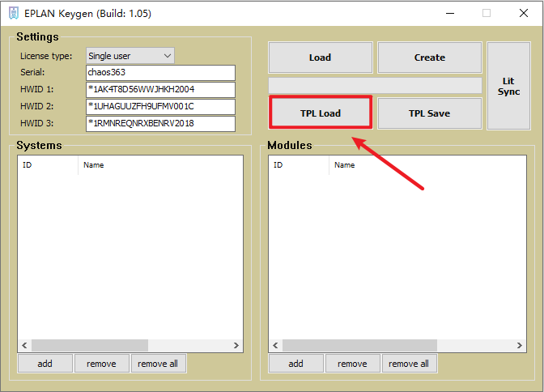Click add button under Systems
Viewport: 544px width, 392px height.
[x=45, y=364]
